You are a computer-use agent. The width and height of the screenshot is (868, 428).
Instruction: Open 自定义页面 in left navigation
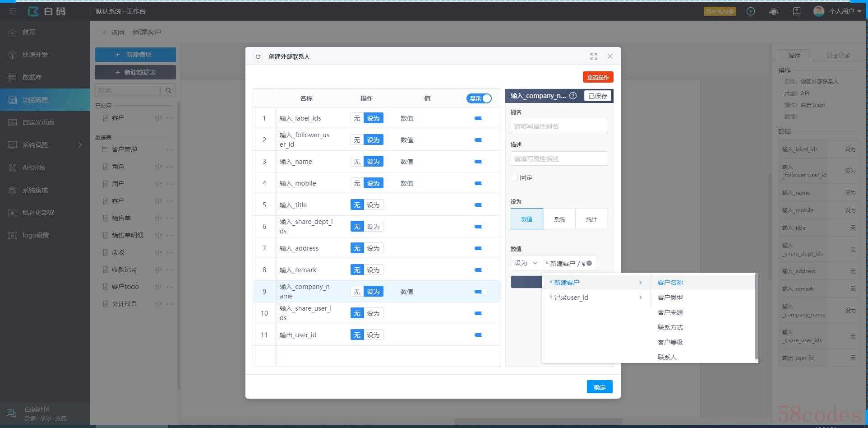(x=45, y=122)
